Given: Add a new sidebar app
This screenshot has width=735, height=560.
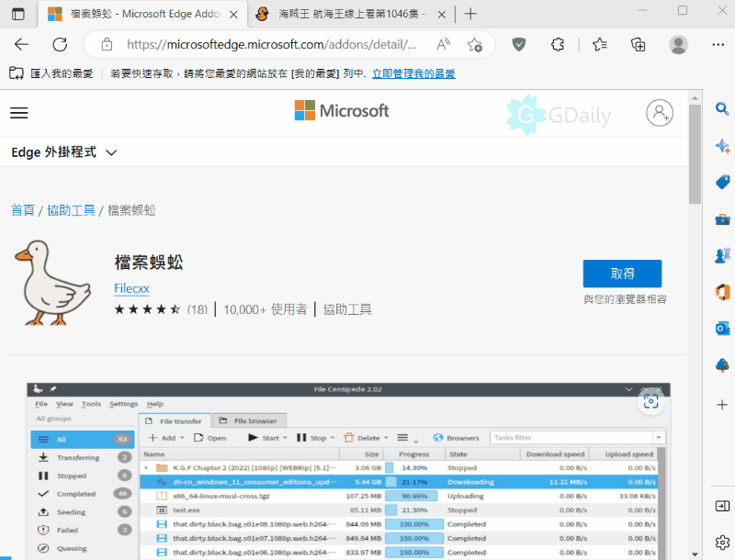Looking at the screenshot, I should (722, 405).
